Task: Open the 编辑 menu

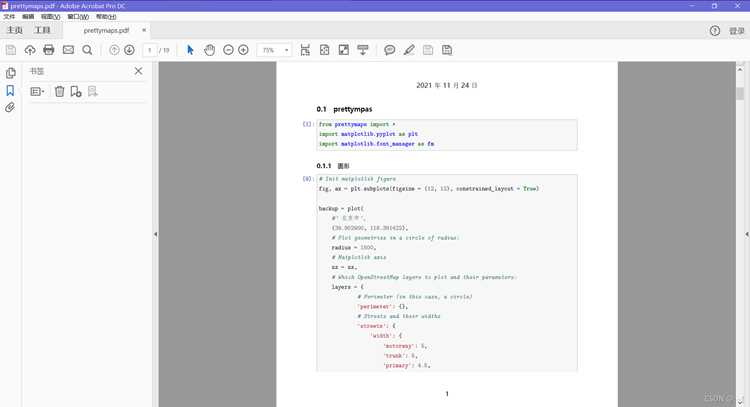Action: pos(28,16)
